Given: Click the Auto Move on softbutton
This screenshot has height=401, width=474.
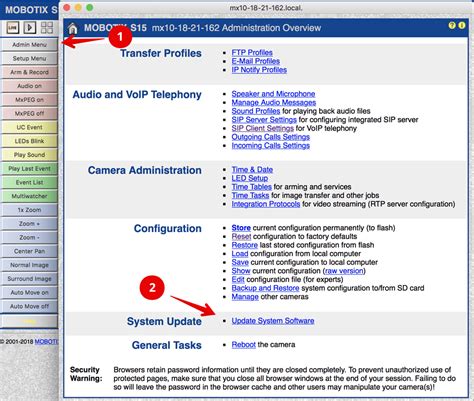Looking at the screenshot, I should (29, 293).
